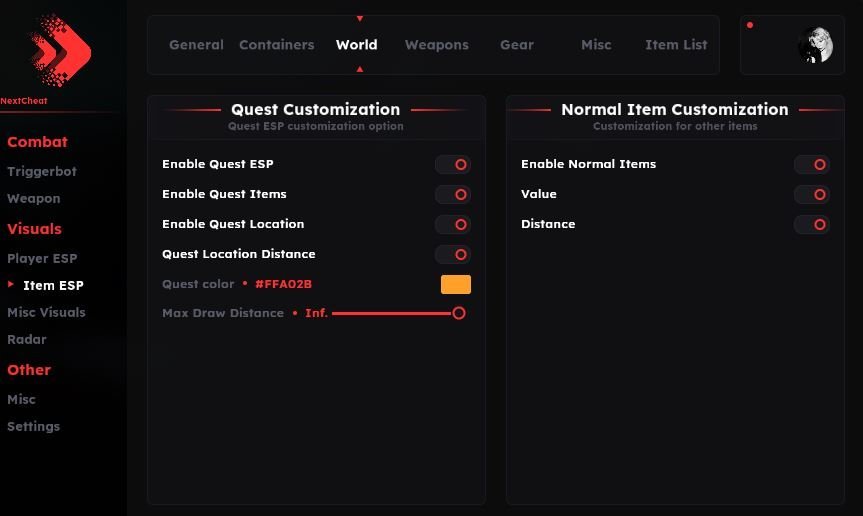Viewport: 863px width, 516px height.
Task: Toggle Quest Location Distance option
Action: 453,255
